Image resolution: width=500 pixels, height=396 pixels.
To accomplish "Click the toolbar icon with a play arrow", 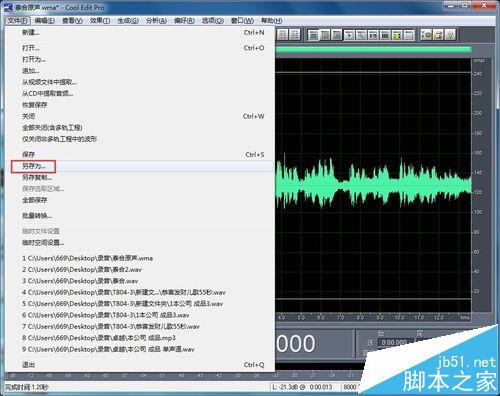I will pyautogui.click(x=349, y=35).
